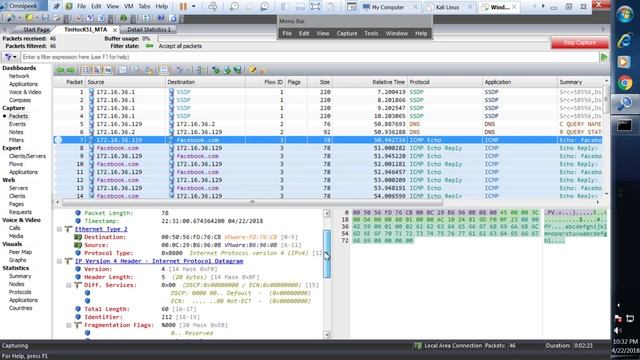Image resolution: width=640 pixels, height=360 pixels.
Task: Launch Google Chrome from taskbar
Action: (624, 83)
